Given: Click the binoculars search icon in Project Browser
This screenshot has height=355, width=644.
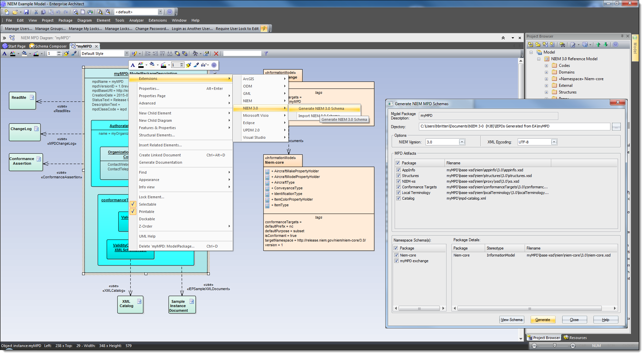Looking at the screenshot, I should [x=562, y=45].
